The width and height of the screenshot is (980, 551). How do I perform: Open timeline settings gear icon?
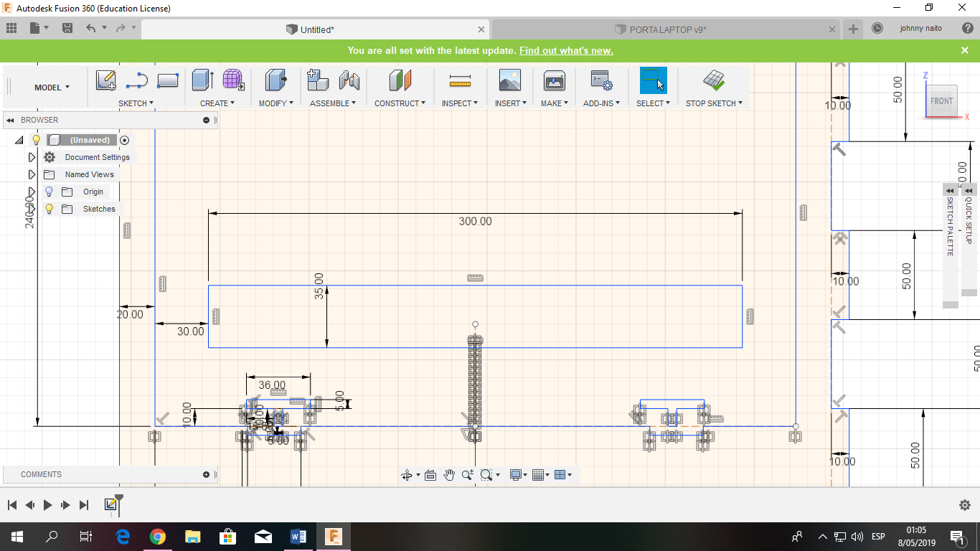click(x=965, y=505)
